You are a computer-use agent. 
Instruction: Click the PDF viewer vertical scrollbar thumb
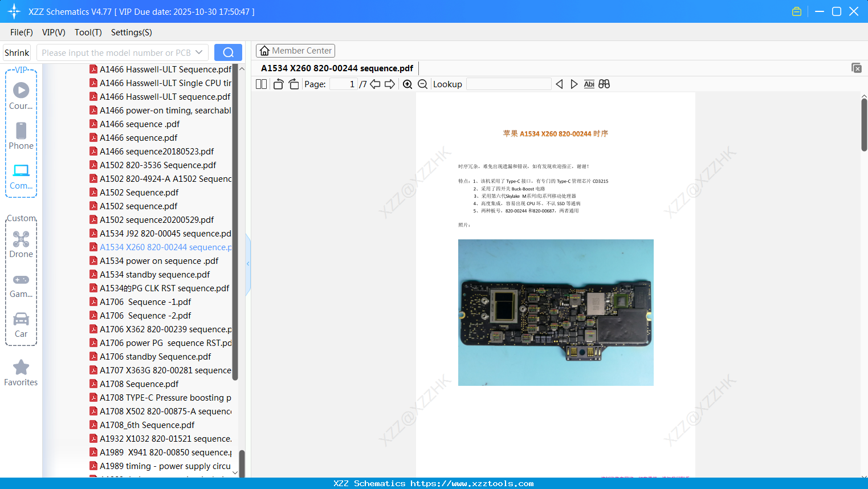[864, 124]
